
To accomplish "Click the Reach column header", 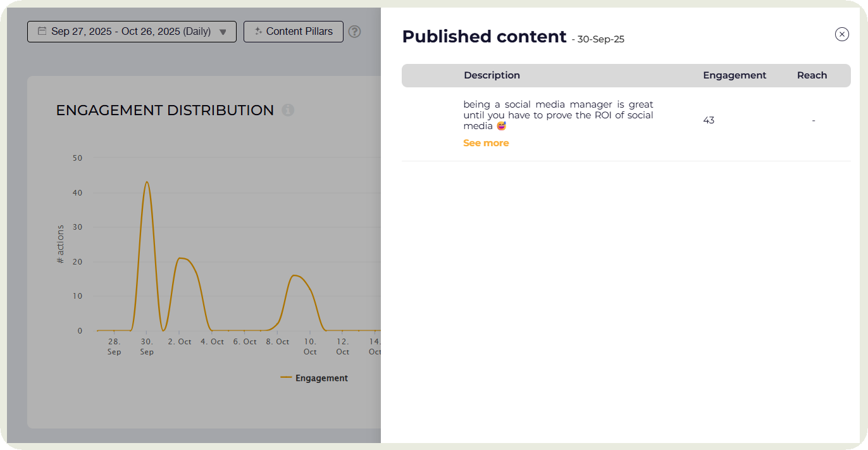I will [x=812, y=75].
